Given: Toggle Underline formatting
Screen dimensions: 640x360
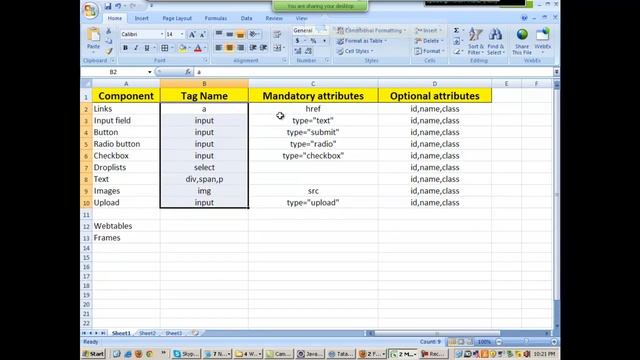Looking at the screenshot, I should pos(147,48).
